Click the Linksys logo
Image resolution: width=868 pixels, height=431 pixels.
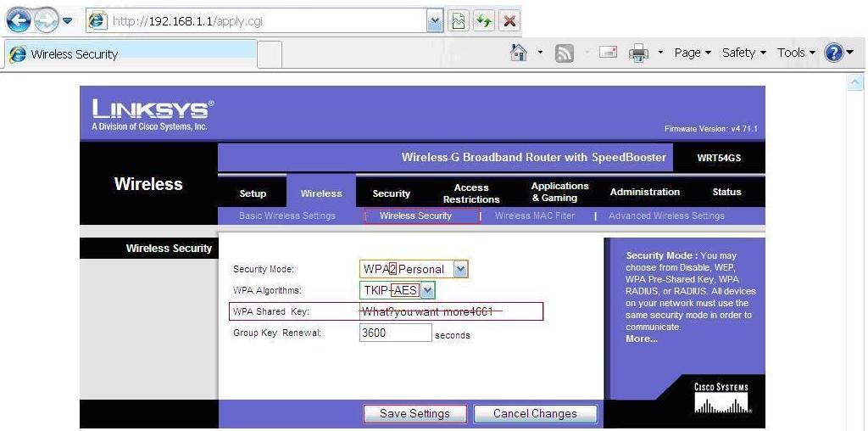click(153, 115)
